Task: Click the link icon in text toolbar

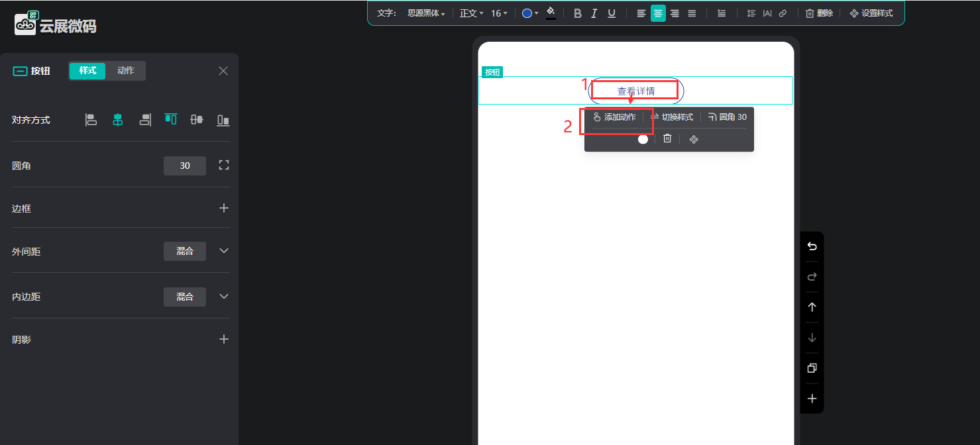Action: 783,13
